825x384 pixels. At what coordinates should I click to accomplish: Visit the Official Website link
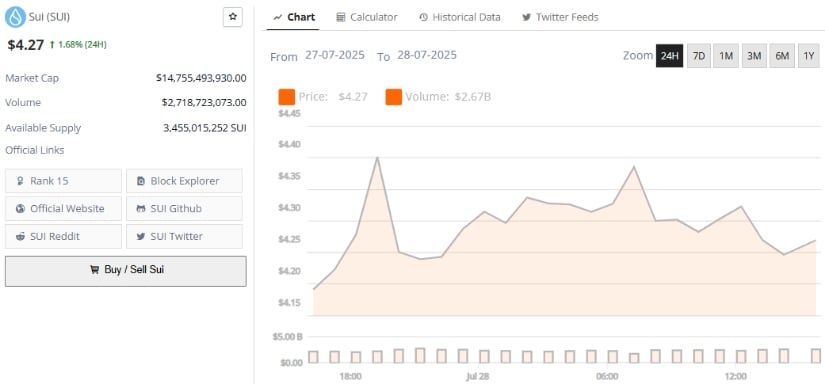63,208
